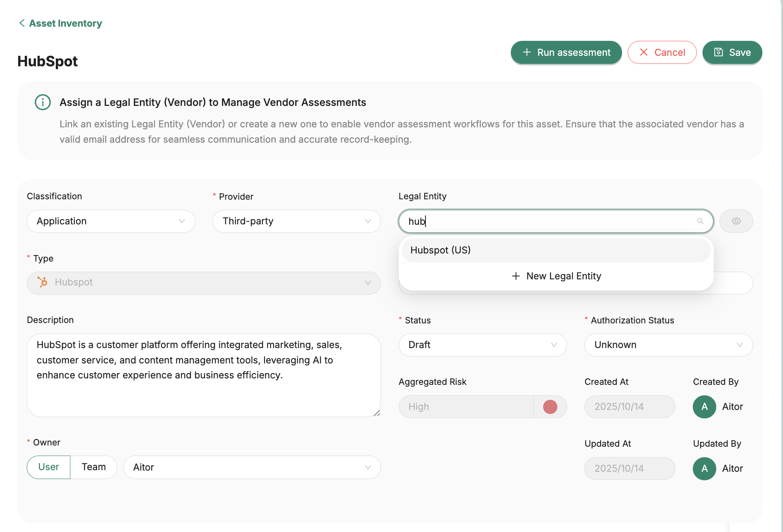This screenshot has width=783, height=532.
Task: Open the Authorization Status dropdown
Action: pos(668,345)
